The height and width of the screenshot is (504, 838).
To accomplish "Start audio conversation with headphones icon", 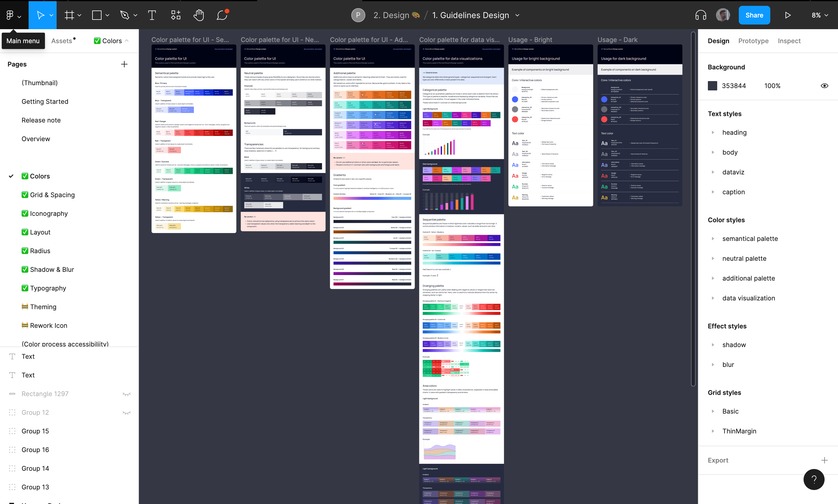I will 701,15.
